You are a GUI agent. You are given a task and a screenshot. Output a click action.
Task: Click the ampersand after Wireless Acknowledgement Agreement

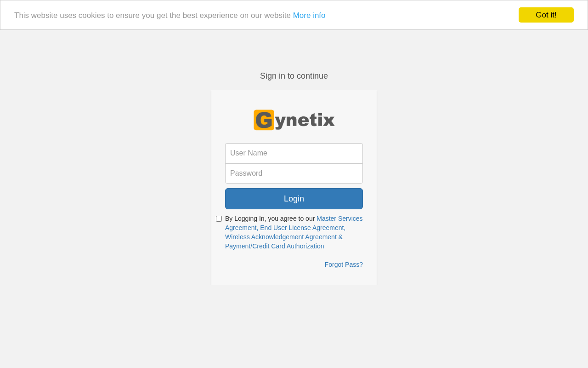pyautogui.click(x=340, y=237)
